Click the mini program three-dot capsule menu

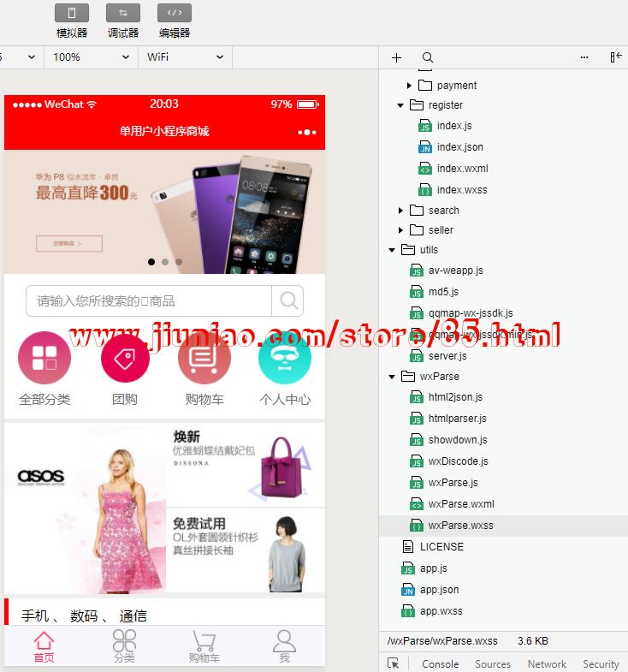[307, 132]
